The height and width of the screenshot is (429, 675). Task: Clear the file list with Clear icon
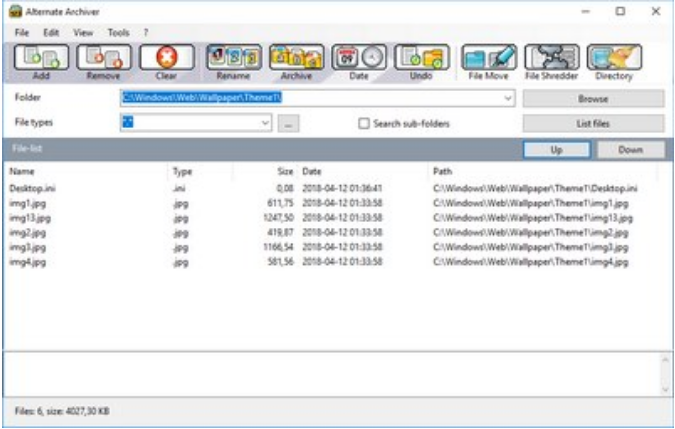[x=163, y=61]
